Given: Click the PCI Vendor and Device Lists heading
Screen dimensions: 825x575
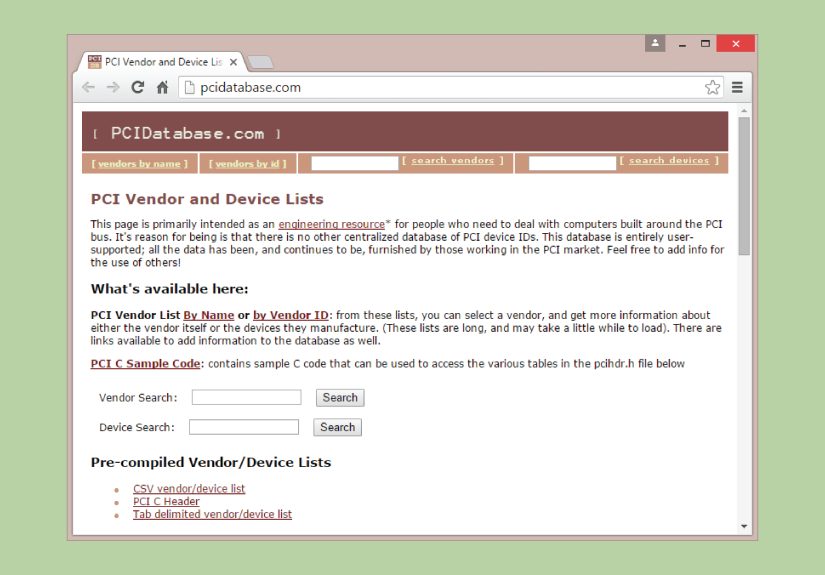Looking at the screenshot, I should point(207,199).
